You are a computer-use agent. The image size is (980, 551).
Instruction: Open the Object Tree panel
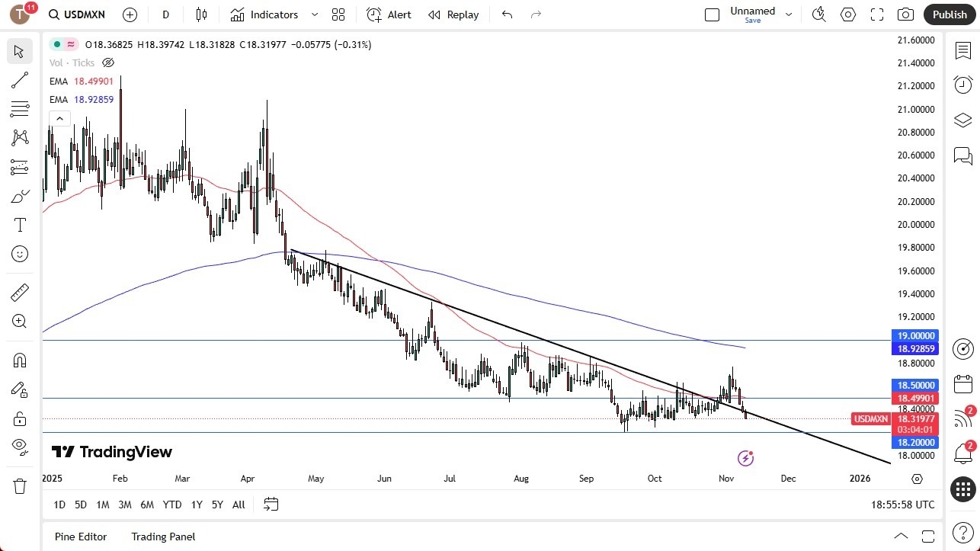[962, 120]
